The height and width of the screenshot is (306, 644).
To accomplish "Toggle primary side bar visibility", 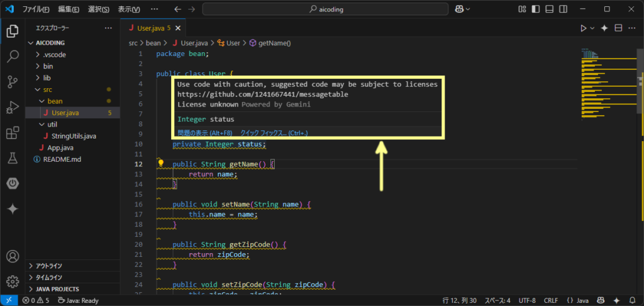I will (536, 9).
